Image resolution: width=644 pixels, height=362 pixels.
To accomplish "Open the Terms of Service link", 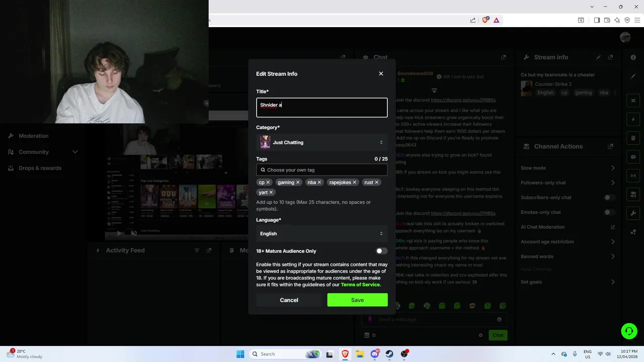I will pyautogui.click(x=360, y=285).
